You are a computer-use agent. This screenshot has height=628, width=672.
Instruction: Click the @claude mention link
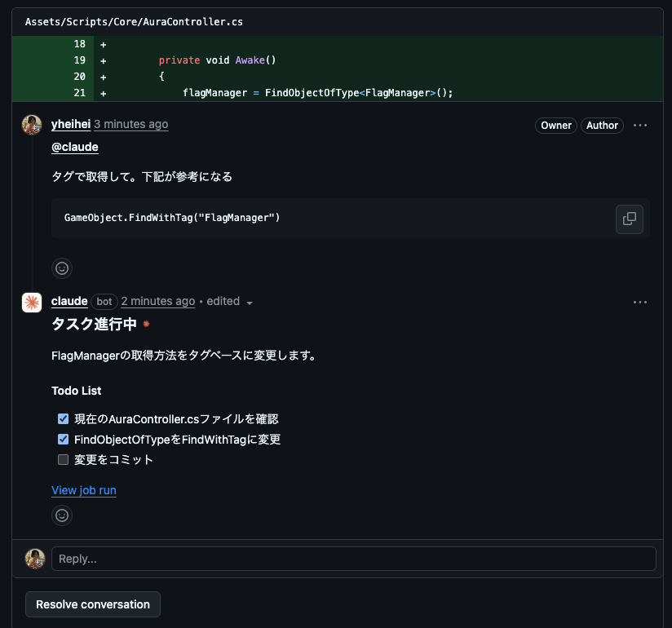[74, 147]
